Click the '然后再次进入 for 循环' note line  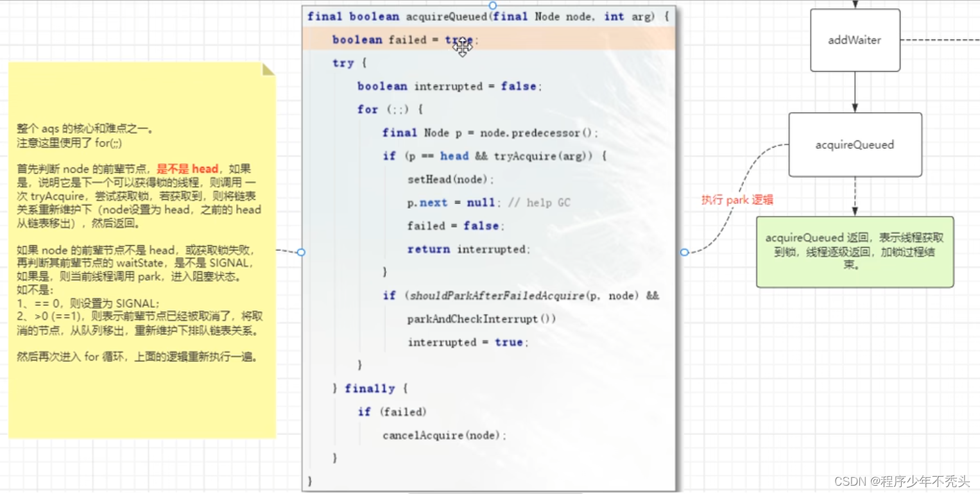(137, 357)
